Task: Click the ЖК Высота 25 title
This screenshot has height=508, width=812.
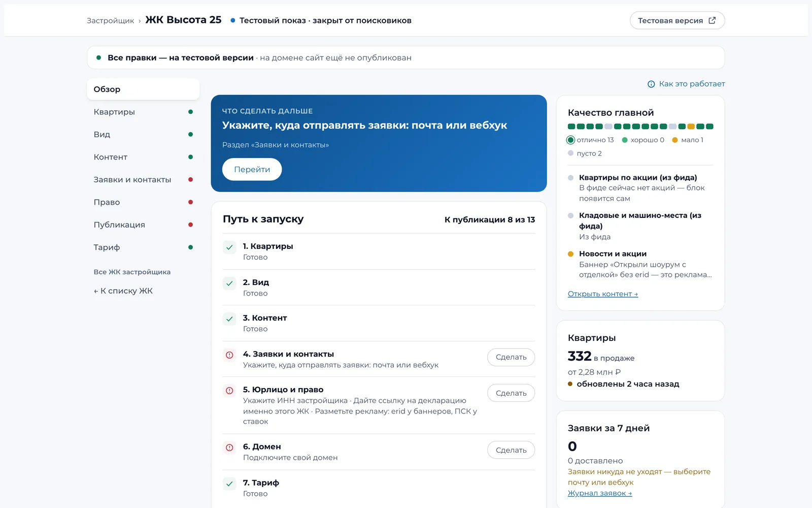Action: pyautogui.click(x=183, y=20)
